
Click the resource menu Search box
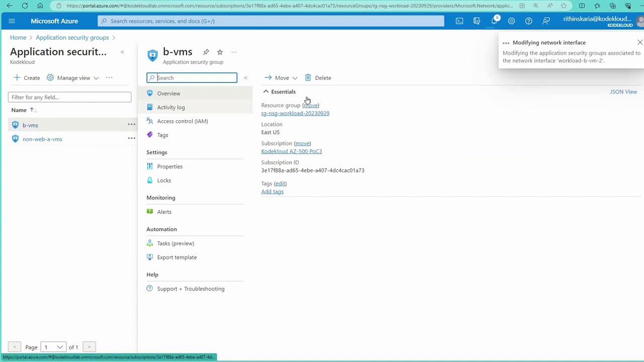pyautogui.click(x=192, y=78)
